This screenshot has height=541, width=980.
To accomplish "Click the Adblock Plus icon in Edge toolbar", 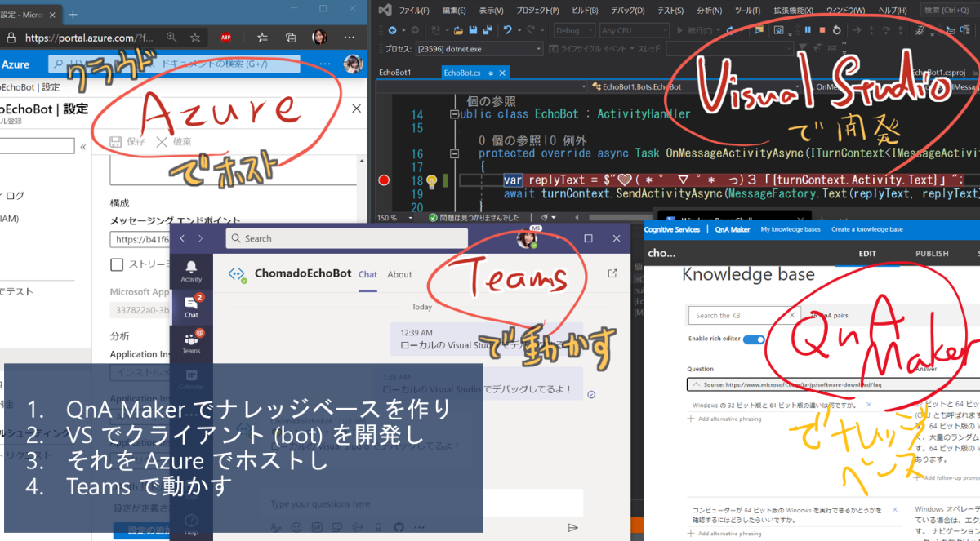I will click(x=226, y=38).
